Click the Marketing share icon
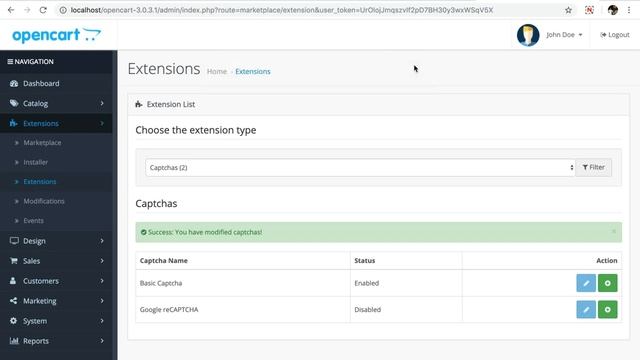640x360 pixels. 13,300
